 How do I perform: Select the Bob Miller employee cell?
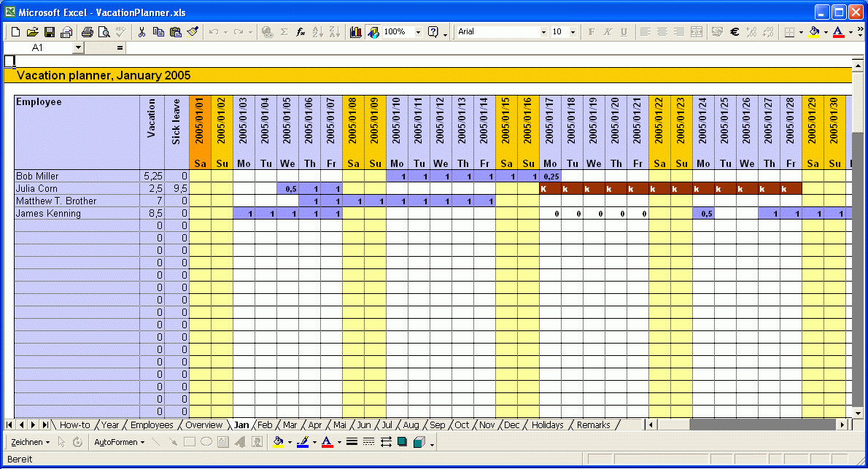click(77, 176)
